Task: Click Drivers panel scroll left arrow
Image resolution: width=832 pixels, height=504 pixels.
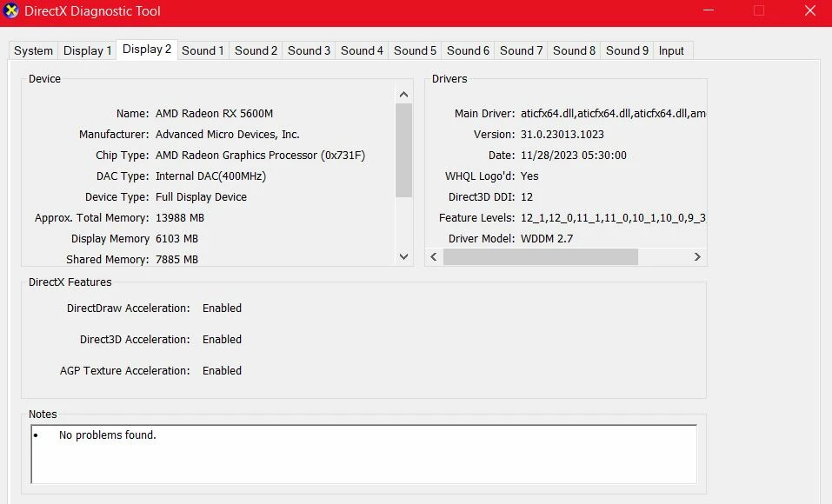Action: [x=434, y=256]
